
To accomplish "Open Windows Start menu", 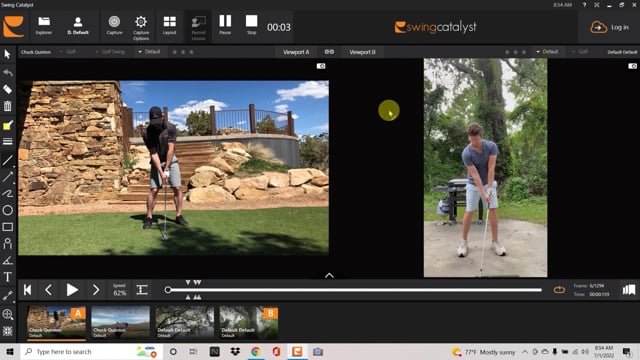I will (10, 351).
